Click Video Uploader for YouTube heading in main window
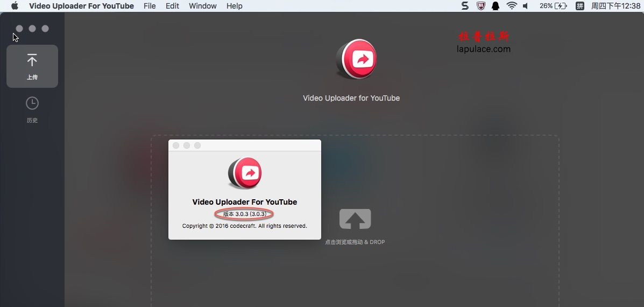 351,98
